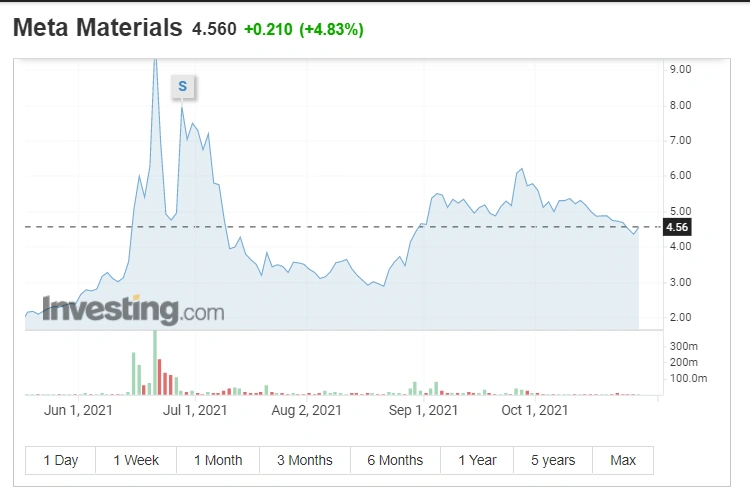This screenshot has width=750, height=493.
Task: Click the 4.56 current price label
Action: (677, 227)
